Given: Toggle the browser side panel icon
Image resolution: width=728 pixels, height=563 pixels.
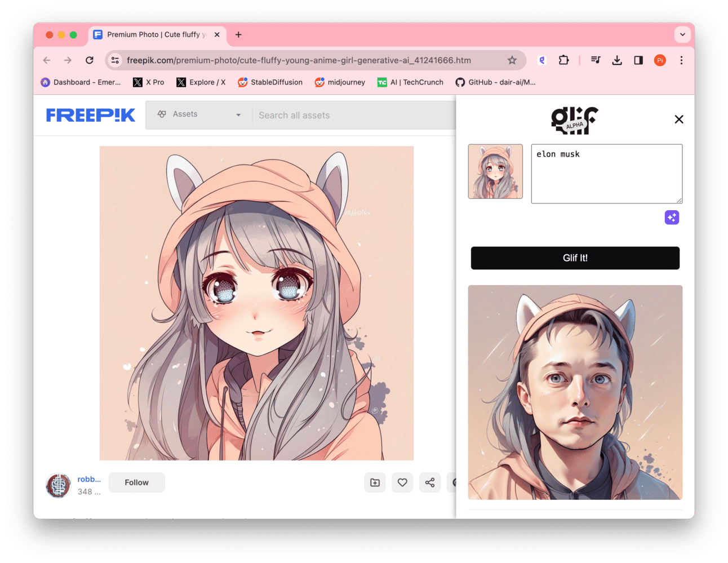Looking at the screenshot, I should (x=638, y=60).
